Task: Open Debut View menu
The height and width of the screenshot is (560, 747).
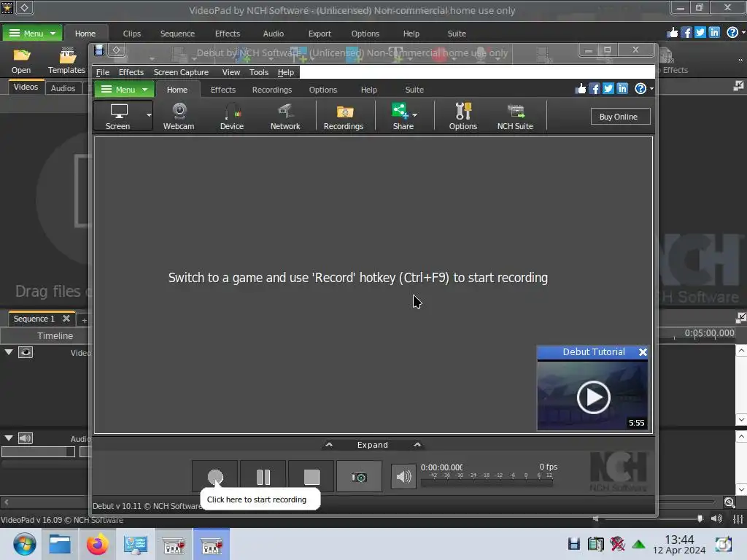Action: click(x=231, y=72)
